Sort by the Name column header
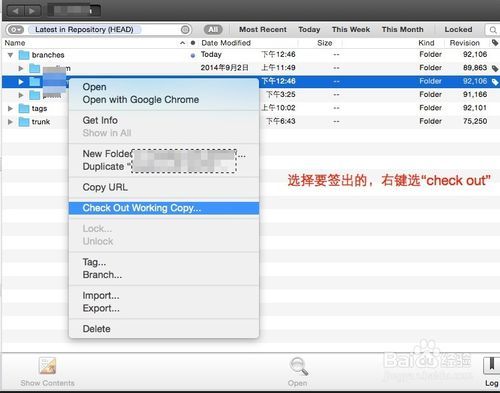The height and width of the screenshot is (393, 500). click(15, 43)
